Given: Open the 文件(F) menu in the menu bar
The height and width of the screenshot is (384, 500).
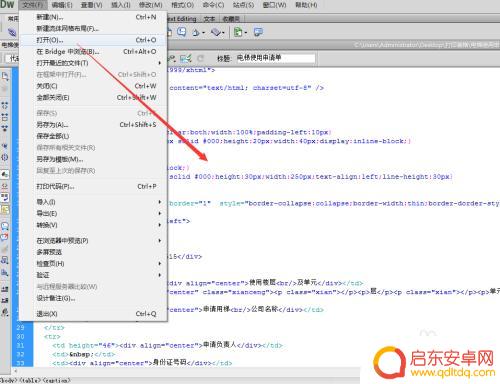Looking at the screenshot, I should pyautogui.click(x=33, y=5).
